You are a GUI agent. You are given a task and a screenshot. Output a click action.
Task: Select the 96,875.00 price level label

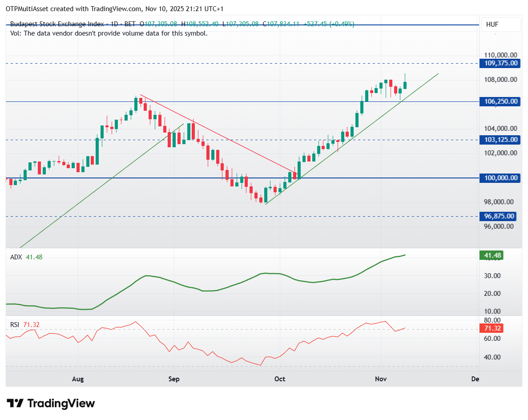(x=500, y=216)
